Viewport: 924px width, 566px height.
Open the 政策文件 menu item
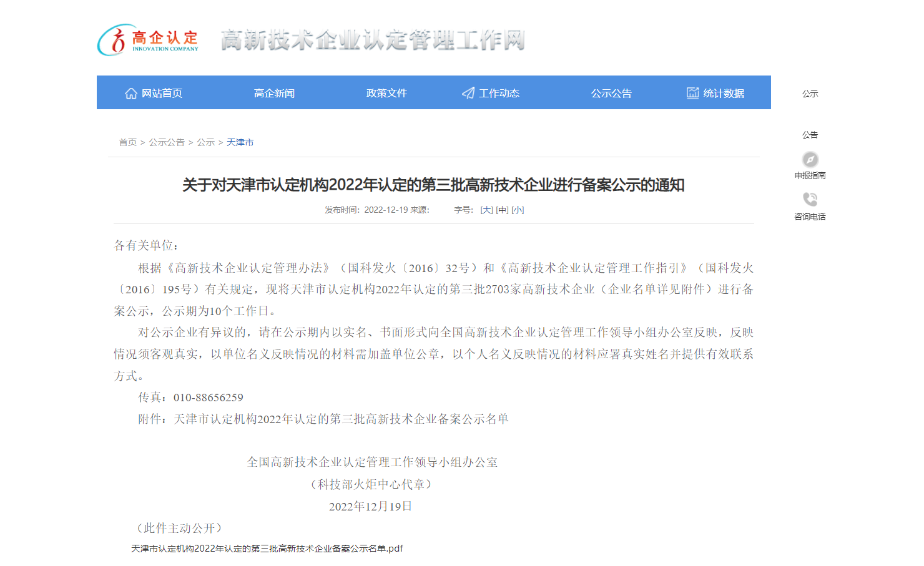(387, 93)
